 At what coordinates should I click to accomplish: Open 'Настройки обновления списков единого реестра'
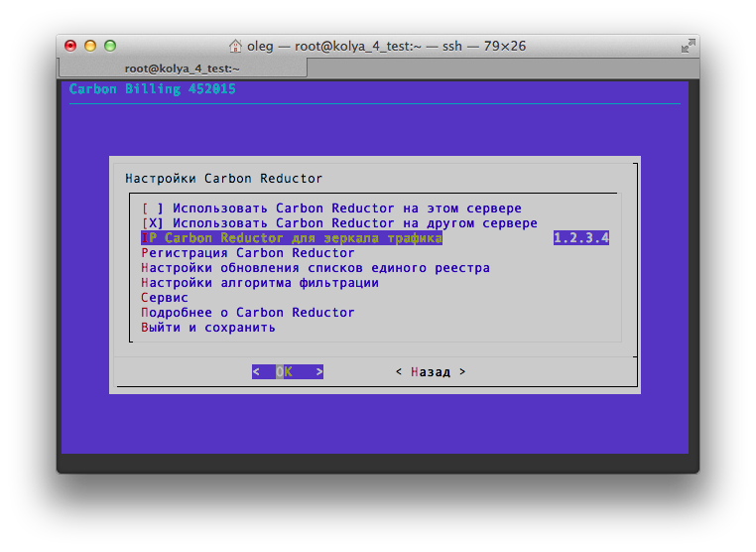[315, 268]
